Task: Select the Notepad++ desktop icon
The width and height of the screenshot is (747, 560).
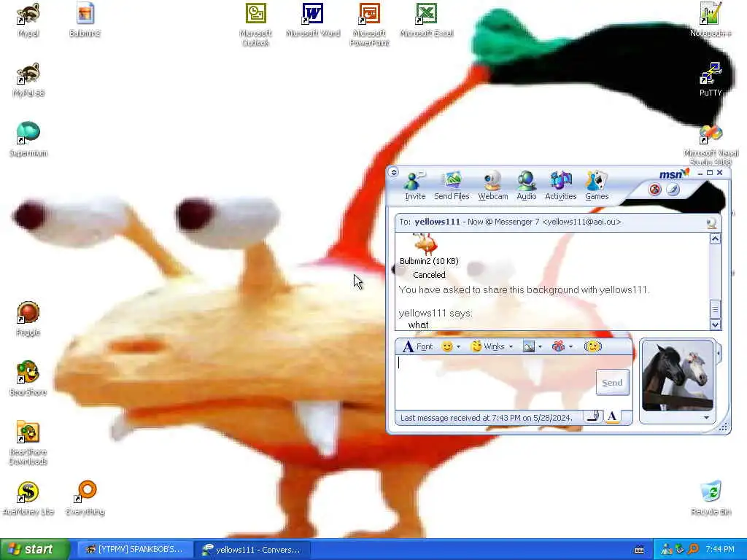Action: click(711, 20)
